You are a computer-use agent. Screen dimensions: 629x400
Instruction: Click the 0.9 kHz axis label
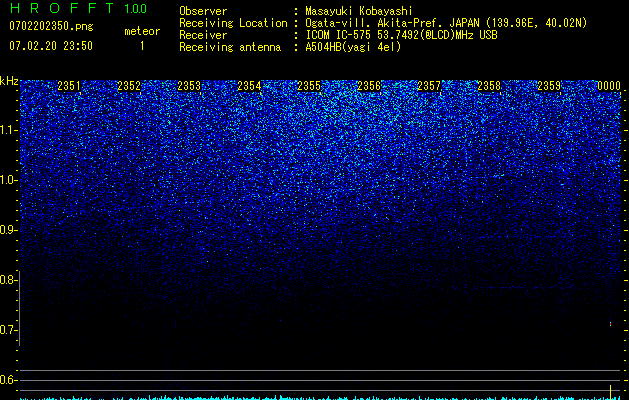pos(8,230)
